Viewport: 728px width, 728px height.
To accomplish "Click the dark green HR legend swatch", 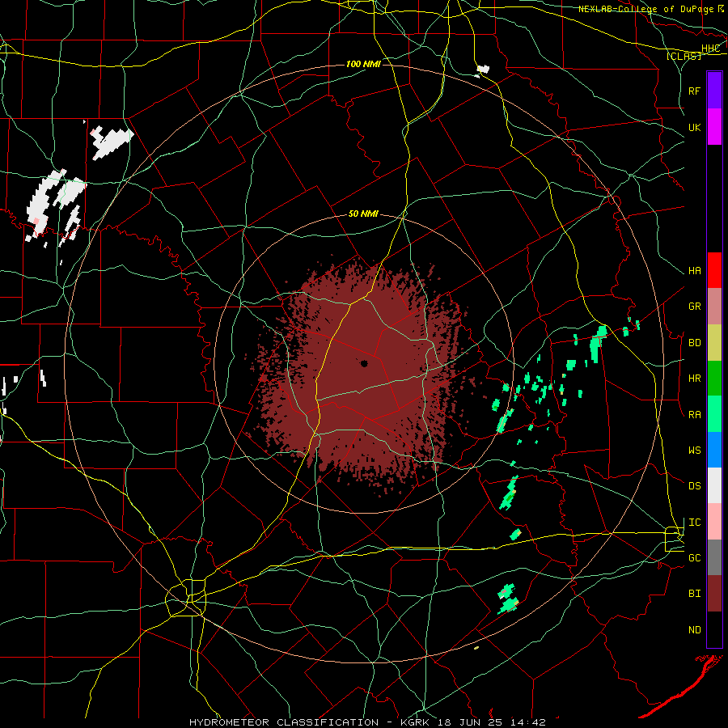I will coord(714,379).
